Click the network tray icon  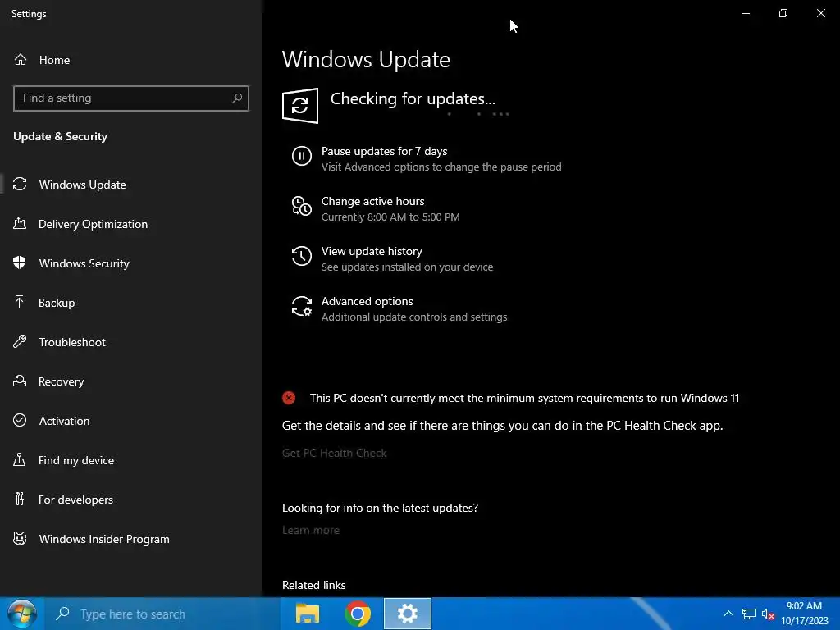click(748, 614)
